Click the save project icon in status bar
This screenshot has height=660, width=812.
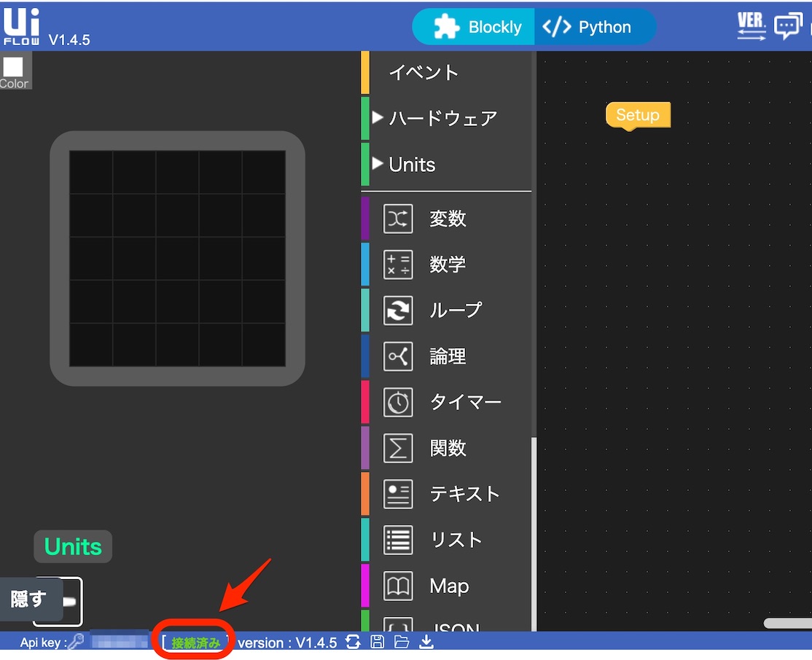point(377,642)
